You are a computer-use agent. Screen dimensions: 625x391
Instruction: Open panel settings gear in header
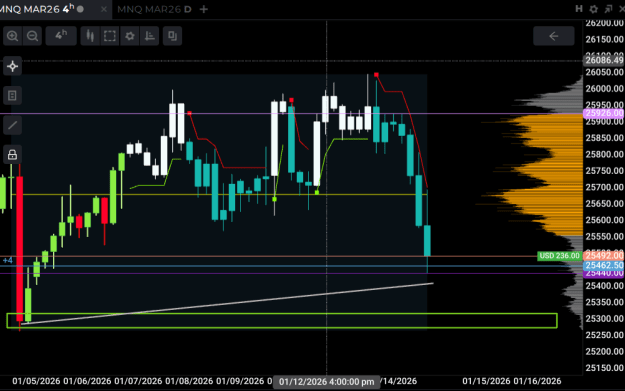[594, 9]
